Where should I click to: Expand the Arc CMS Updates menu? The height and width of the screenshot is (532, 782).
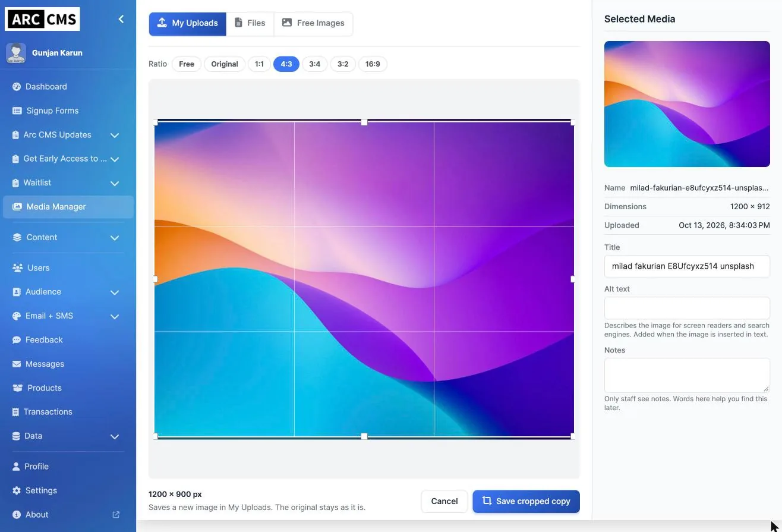pyautogui.click(x=115, y=135)
